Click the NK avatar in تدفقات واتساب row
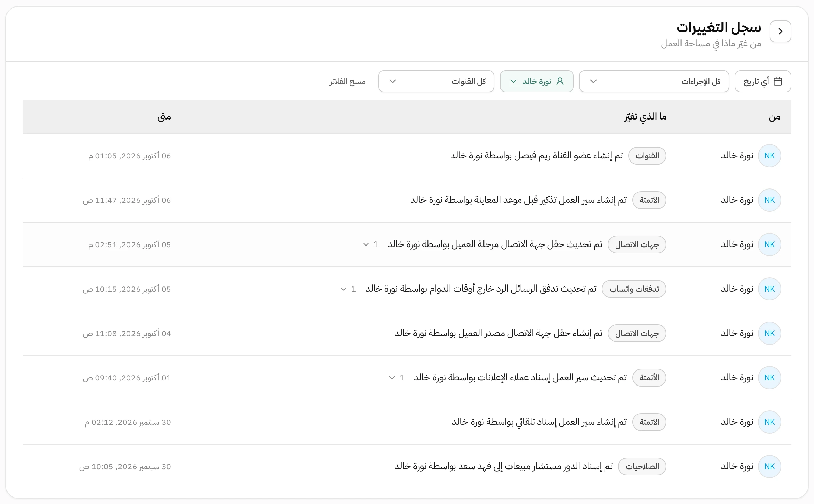 pos(769,289)
